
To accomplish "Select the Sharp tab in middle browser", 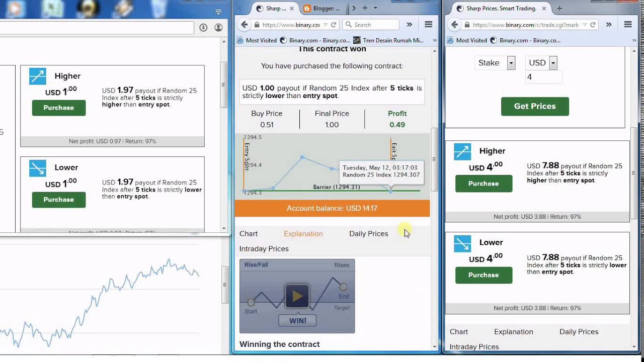I will coord(271,9).
